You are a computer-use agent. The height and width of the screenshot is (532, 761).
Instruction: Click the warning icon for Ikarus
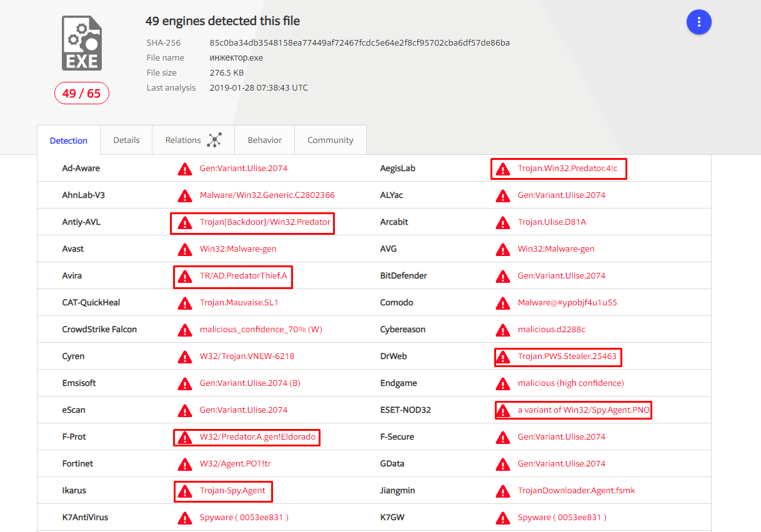pyautogui.click(x=184, y=491)
